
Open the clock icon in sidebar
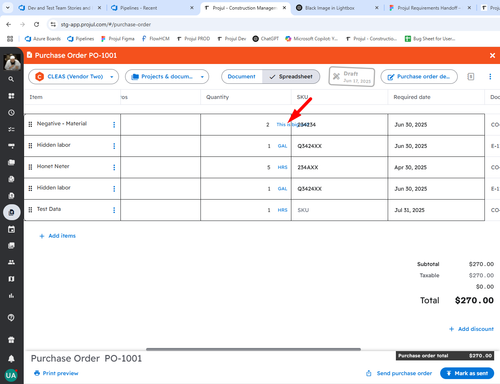11,113
